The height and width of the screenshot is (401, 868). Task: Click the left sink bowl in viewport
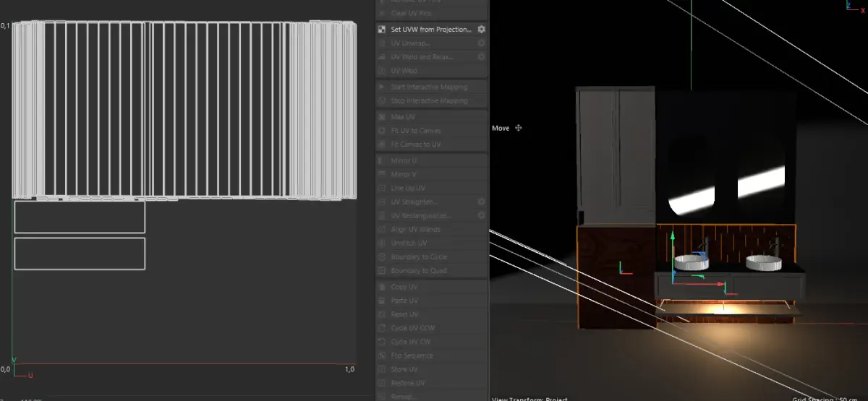[691, 262]
